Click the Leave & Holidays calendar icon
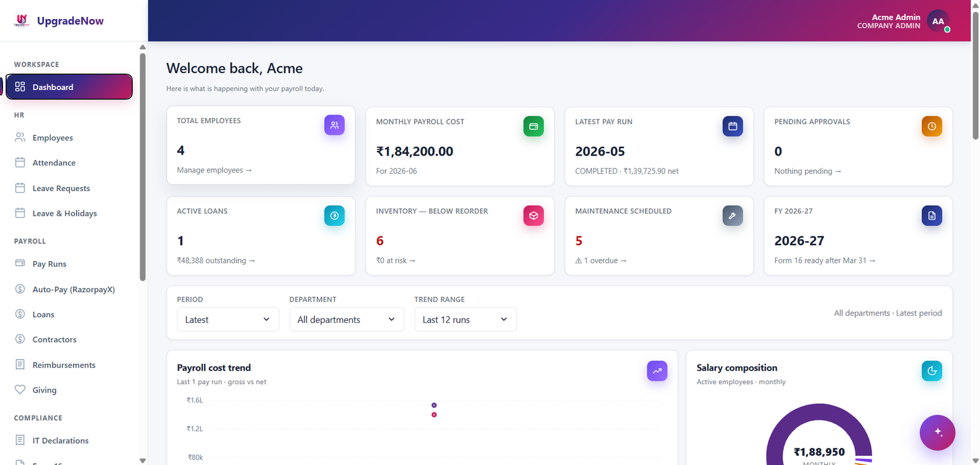 [x=20, y=213]
